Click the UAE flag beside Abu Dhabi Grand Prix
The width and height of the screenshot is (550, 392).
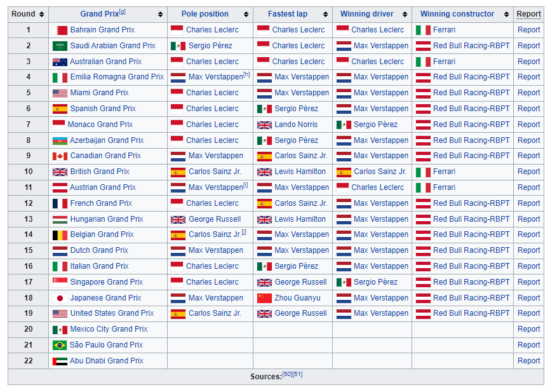click(x=60, y=361)
